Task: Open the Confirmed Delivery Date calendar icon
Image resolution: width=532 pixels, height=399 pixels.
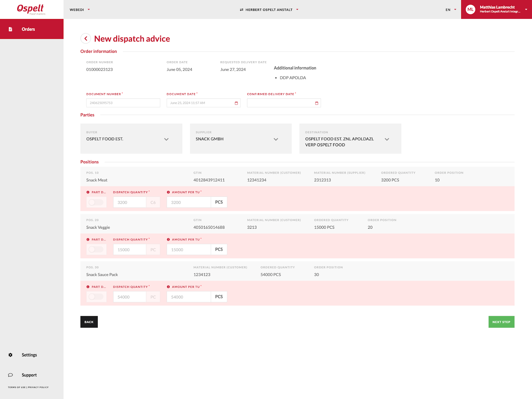Action: pos(317,103)
